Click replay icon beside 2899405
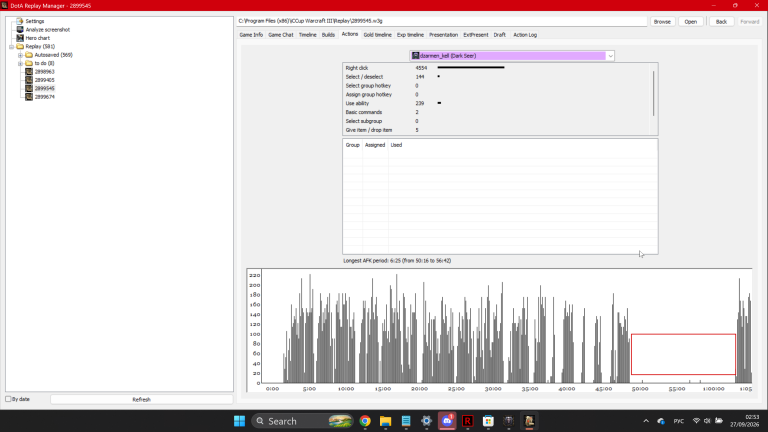 (29, 80)
